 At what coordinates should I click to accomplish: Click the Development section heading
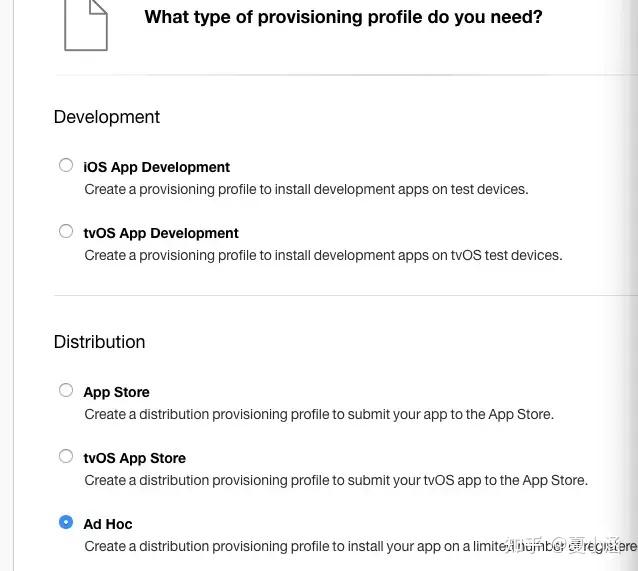106,117
